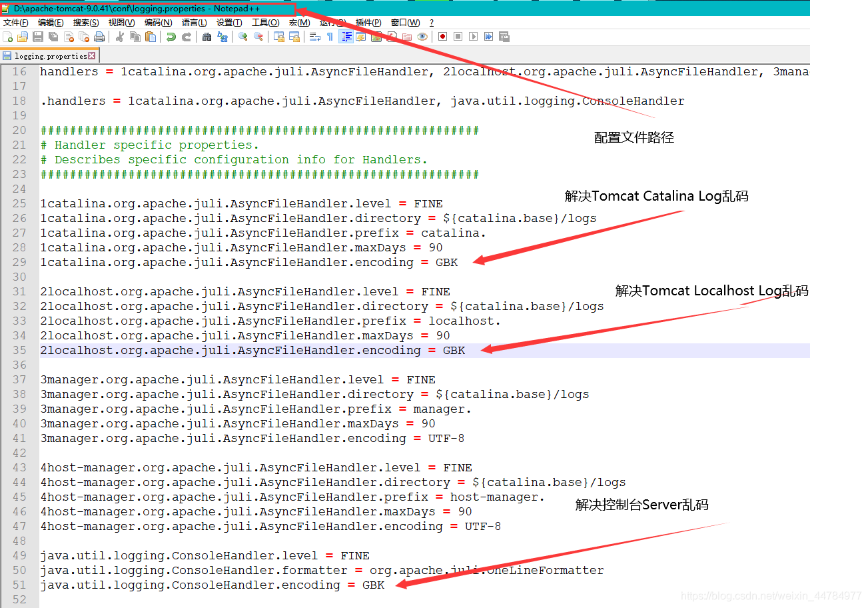The width and height of the screenshot is (868, 608).
Task: Open the 宏(M) menu
Action: point(299,23)
